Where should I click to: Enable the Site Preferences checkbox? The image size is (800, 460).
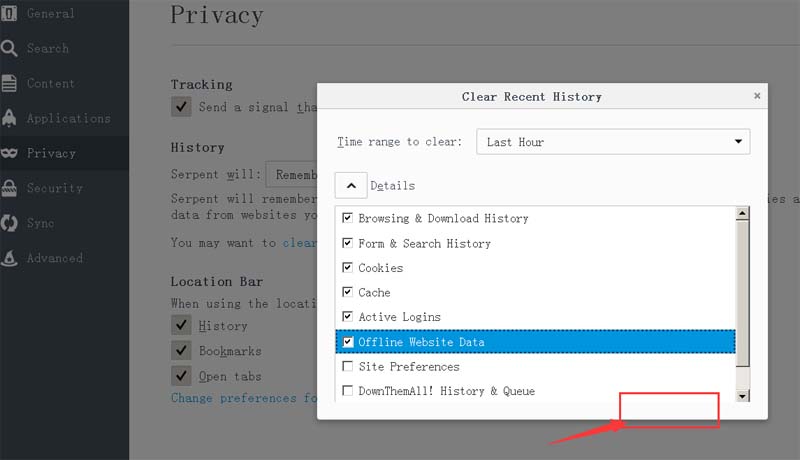[x=348, y=367]
